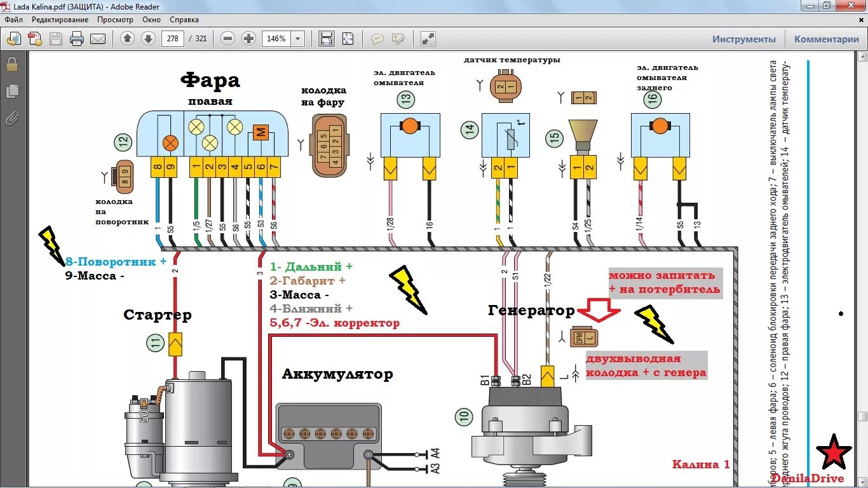Click the text 'Стартер' label
Screen dimensions: 868x488
pos(158,315)
